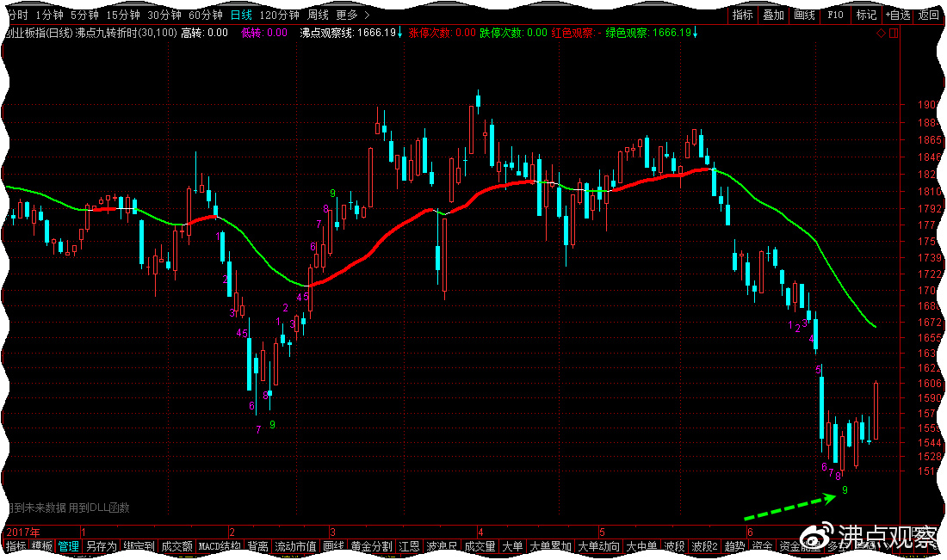Click 另存为 in the bottom bar
The image size is (947, 560).
pyautogui.click(x=101, y=546)
